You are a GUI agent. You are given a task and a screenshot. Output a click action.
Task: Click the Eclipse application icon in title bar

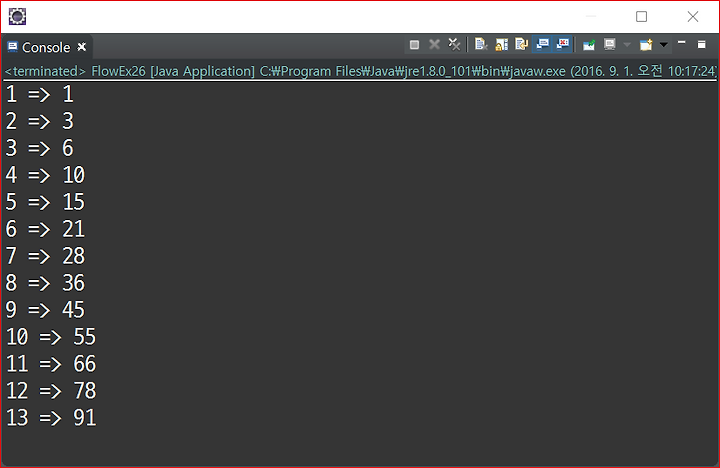(x=17, y=17)
